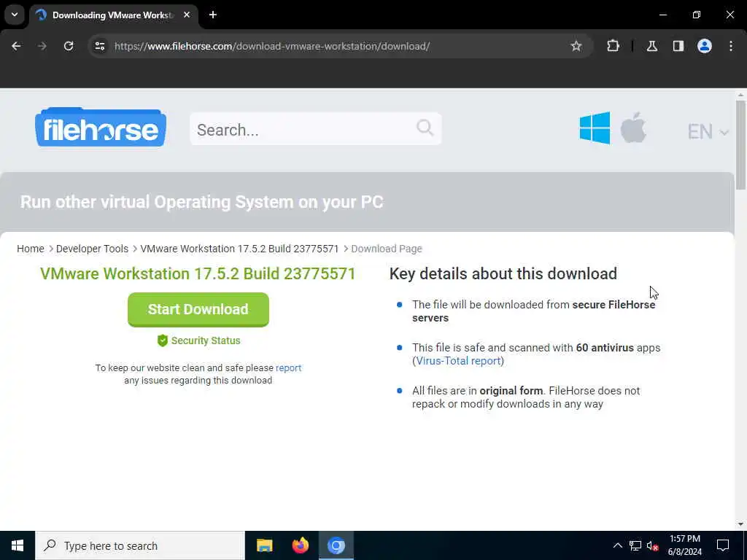This screenshot has height=560, width=747.
Task: Click the Start Download button
Action: pyautogui.click(x=198, y=309)
